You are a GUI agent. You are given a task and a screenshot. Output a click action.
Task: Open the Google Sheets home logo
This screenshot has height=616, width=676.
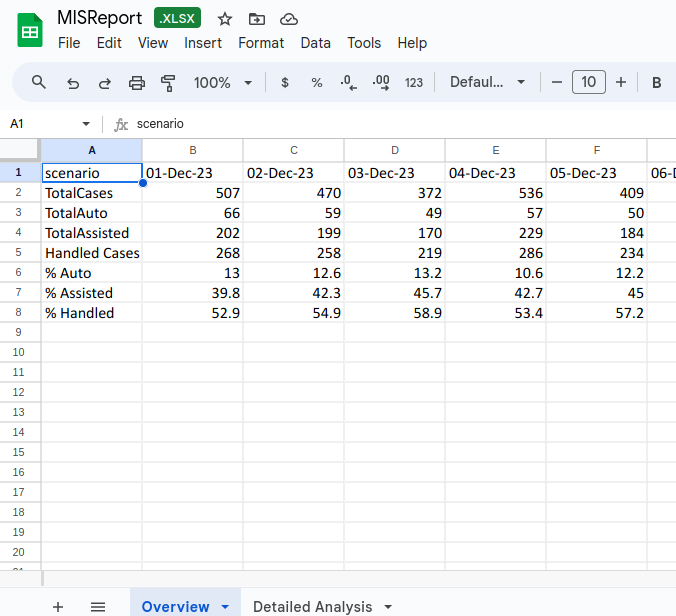pyautogui.click(x=30, y=31)
